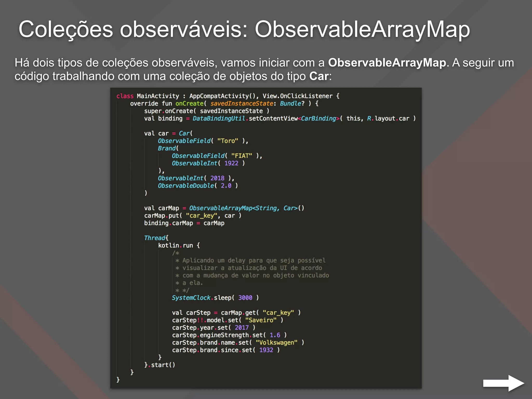Screen dimensions: 532x399
Task: Click the code line 'Brand('
Action: 168,148
